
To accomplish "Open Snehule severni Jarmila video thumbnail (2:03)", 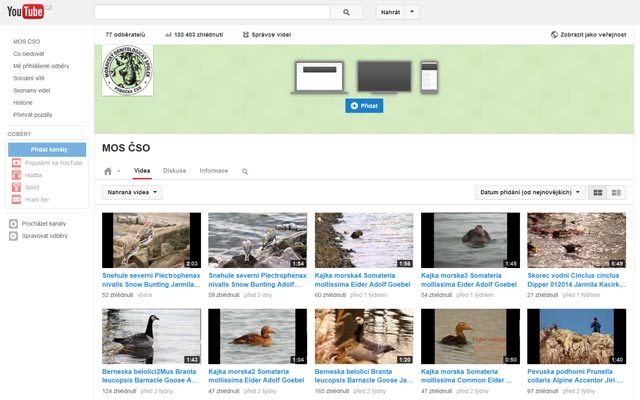I will (151, 240).
